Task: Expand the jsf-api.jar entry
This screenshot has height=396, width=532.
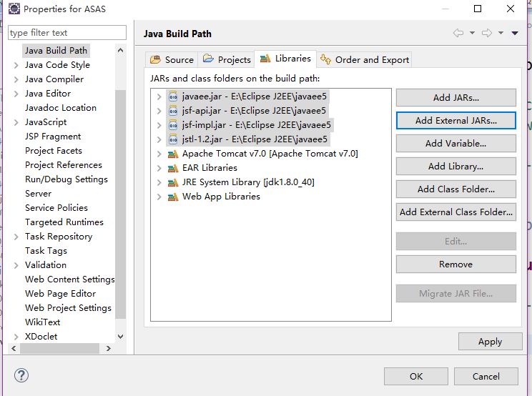Action: click(x=159, y=111)
